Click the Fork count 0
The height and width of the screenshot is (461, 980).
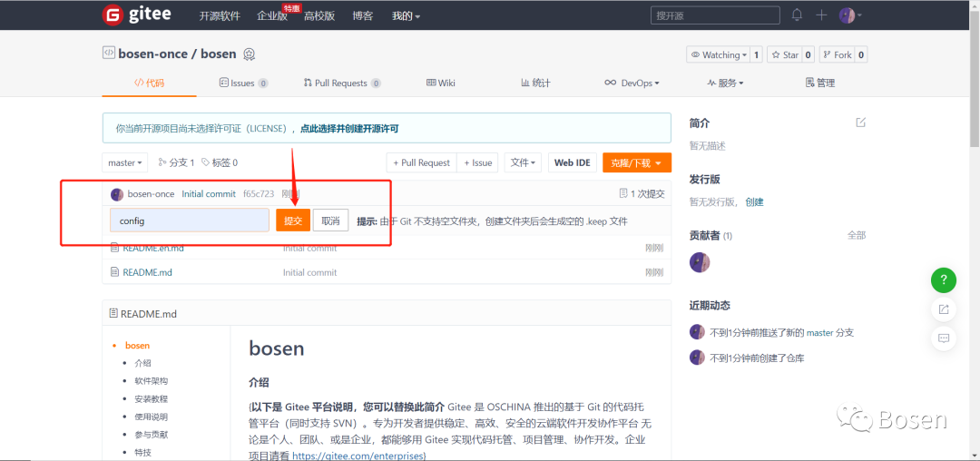point(861,55)
